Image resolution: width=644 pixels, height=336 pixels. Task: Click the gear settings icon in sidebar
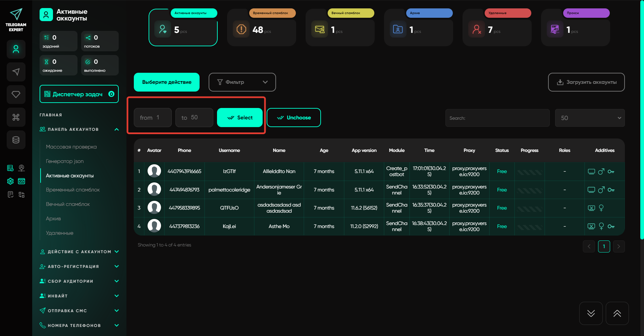click(10, 181)
